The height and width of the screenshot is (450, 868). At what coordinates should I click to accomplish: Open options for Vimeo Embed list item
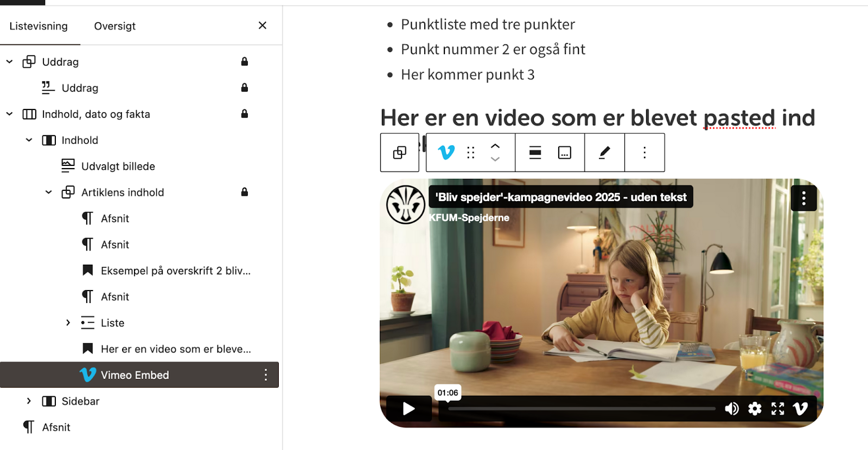click(265, 375)
